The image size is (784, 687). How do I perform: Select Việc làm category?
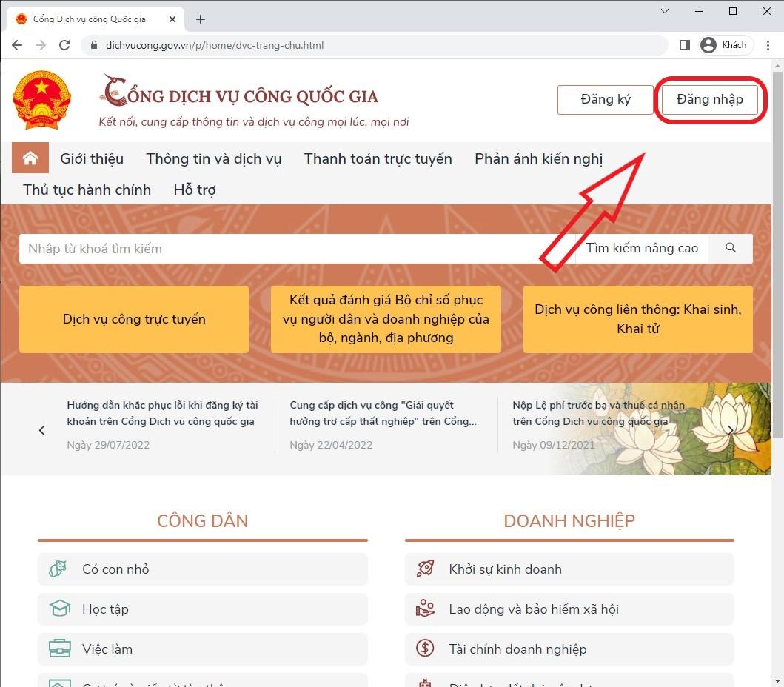203,649
